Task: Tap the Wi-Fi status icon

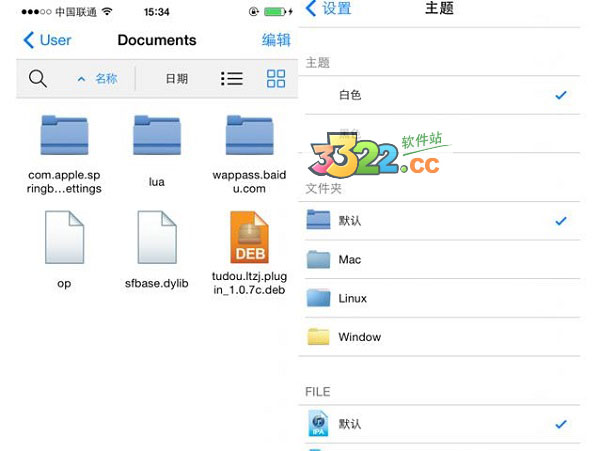Action: click(x=108, y=11)
